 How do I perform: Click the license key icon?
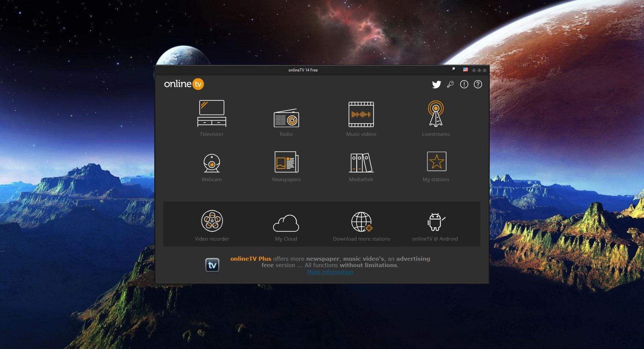[x=450, y=84]
